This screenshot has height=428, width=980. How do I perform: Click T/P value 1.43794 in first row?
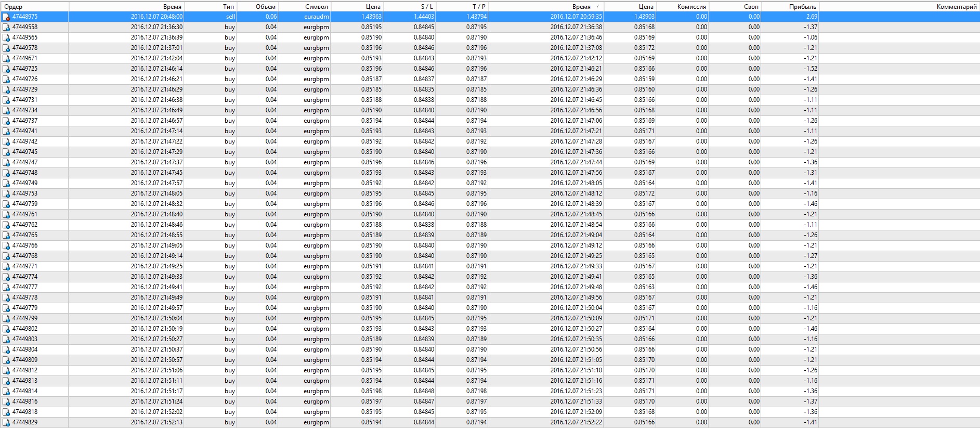click(476, 17)
